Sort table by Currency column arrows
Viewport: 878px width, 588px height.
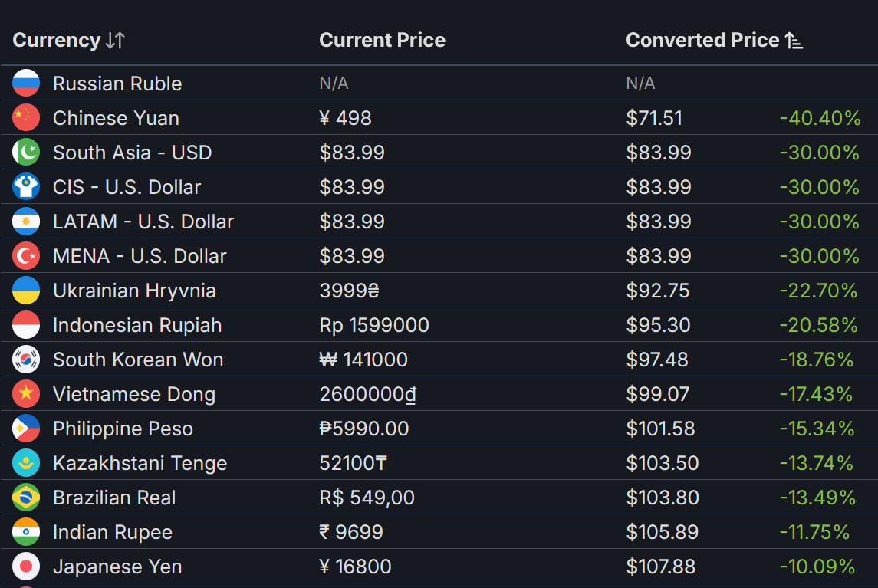point(115,41)
